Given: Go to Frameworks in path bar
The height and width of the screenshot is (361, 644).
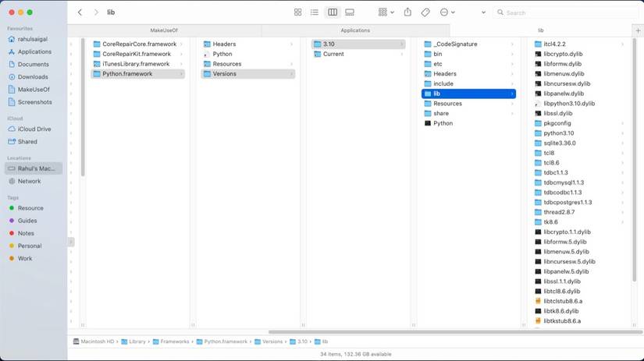Looking at the screenshot, I should [171, 342].
